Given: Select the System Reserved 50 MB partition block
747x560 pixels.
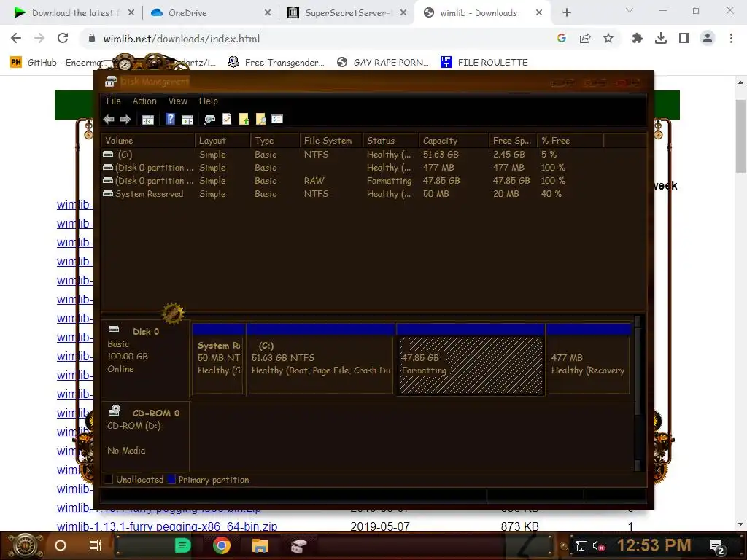Looking at the screenshot, I should pos(219,359).
